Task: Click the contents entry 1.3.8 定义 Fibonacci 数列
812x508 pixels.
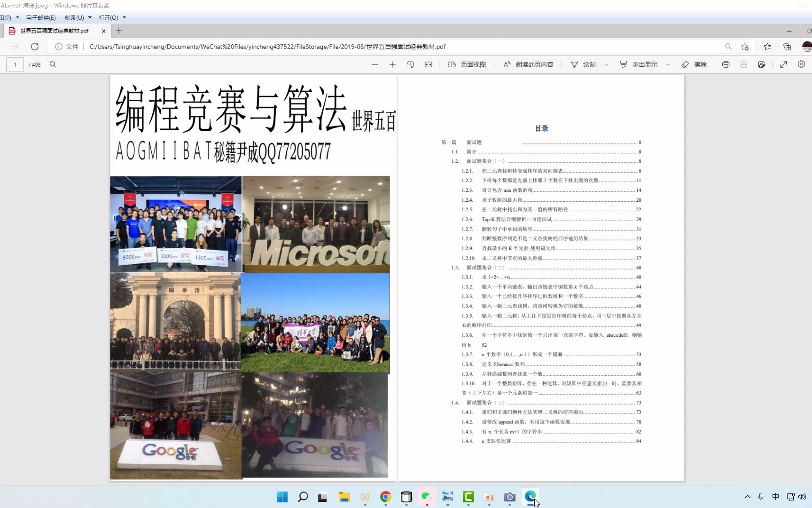Action: (x=551, y=364)
